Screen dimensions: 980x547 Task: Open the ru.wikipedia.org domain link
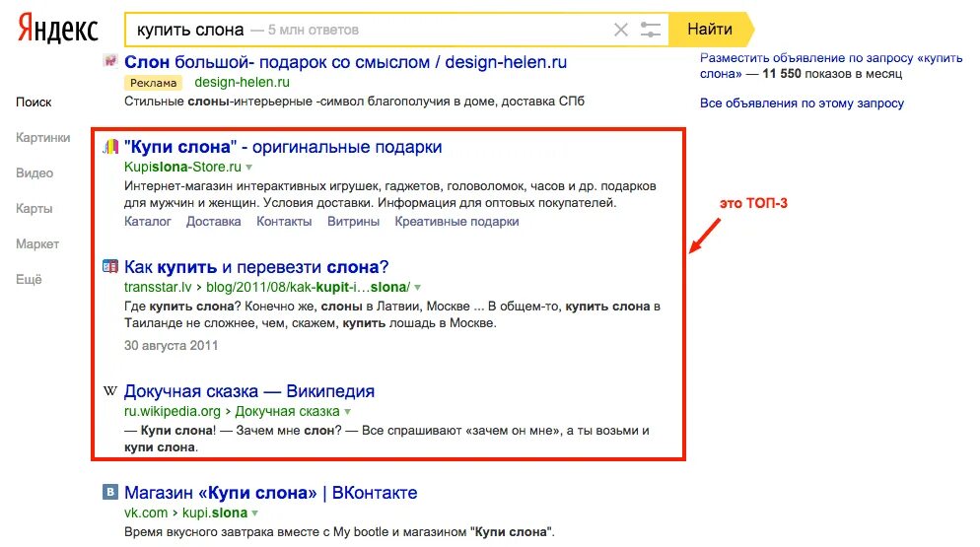point(172,411)
